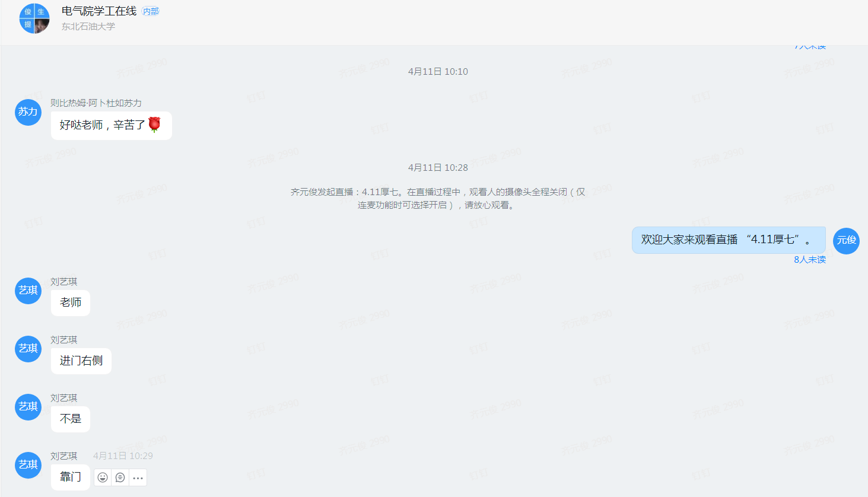Click the 艺琪 avatar beside the 不是 message
Screen dimensions: 868x497
[28, 407]
